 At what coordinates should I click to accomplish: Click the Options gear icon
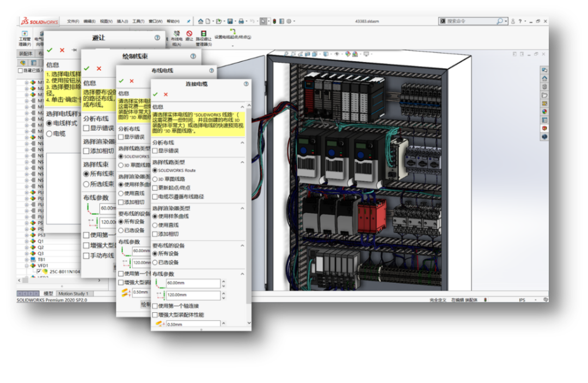pos(289,21)
